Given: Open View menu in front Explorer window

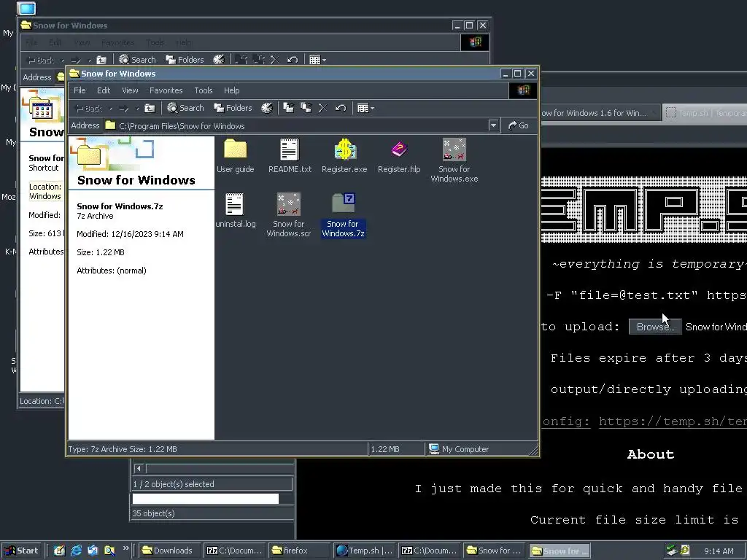Looking at the screenshot, I should click(x=130, y=90).
